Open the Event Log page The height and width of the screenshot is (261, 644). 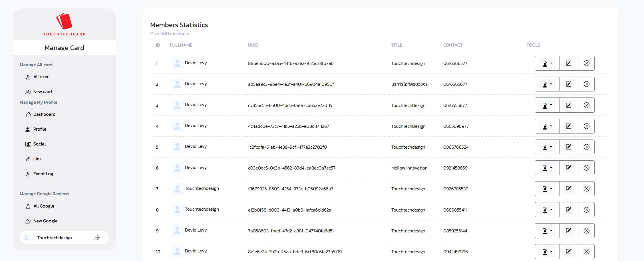(x=43, y=174)
